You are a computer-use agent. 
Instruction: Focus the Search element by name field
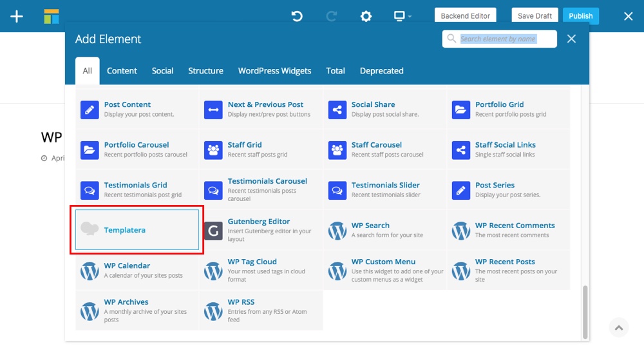tap(500, 39)
